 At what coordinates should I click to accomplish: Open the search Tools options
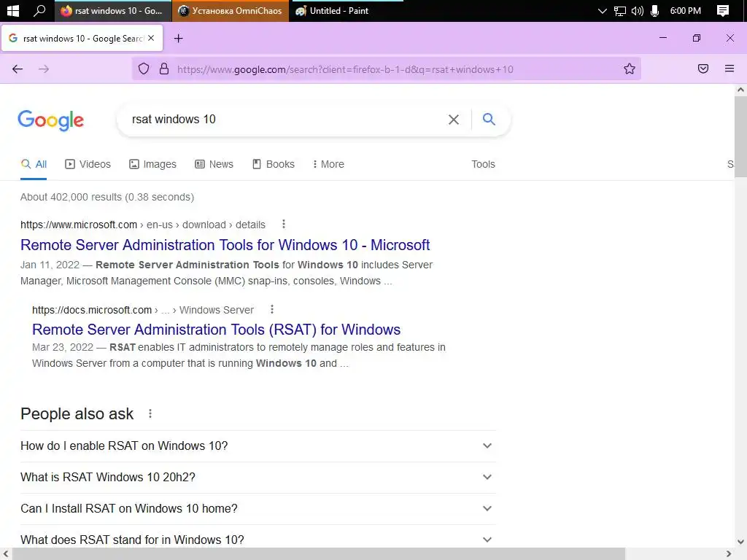(483, 164)
